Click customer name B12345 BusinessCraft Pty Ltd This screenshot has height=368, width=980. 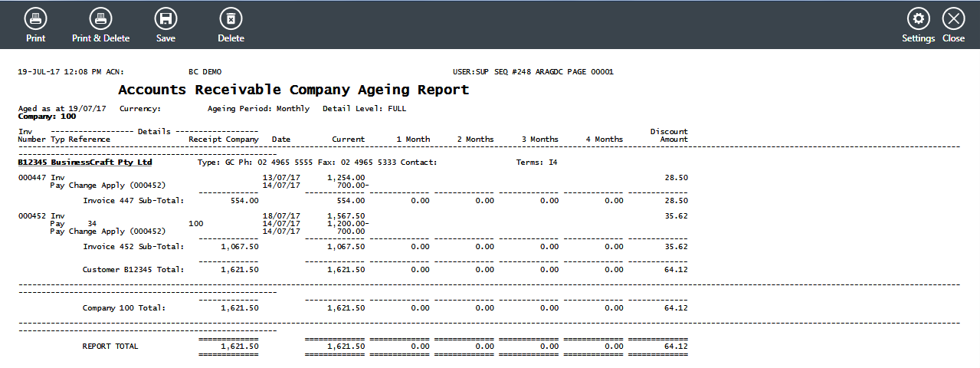[85, 163]
